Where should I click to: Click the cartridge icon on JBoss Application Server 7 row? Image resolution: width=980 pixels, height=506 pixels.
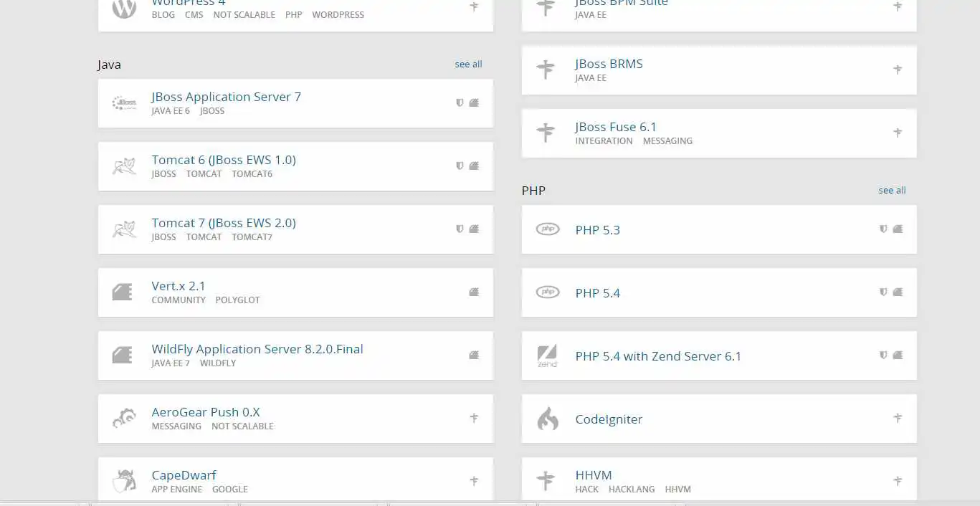pyautogui.click(x=474, y=102)
